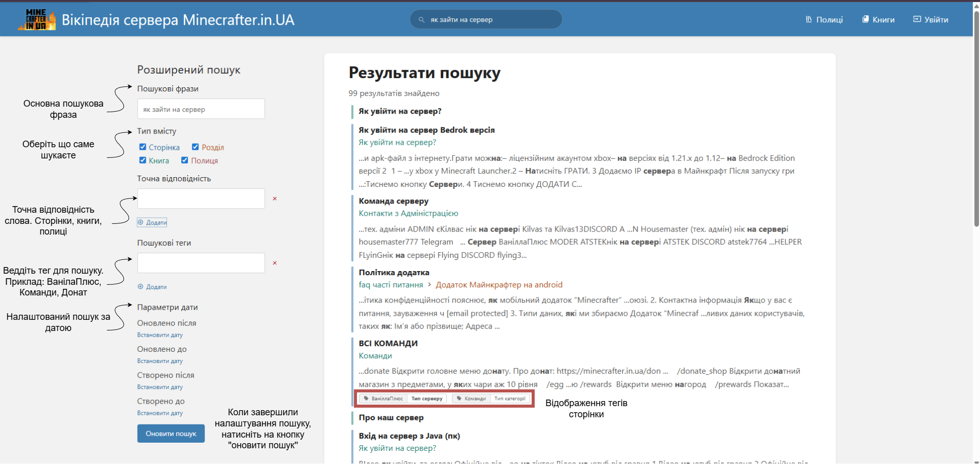
Task: Click the Команди tag on result
Action: 472,399
